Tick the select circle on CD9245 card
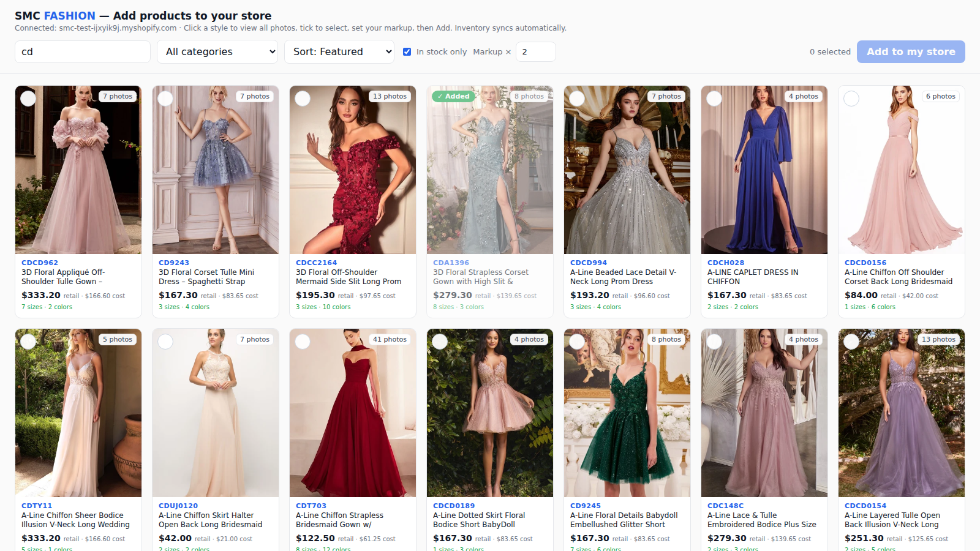Image resolution: width=980 pixels, height=551 pixels. 577,342
